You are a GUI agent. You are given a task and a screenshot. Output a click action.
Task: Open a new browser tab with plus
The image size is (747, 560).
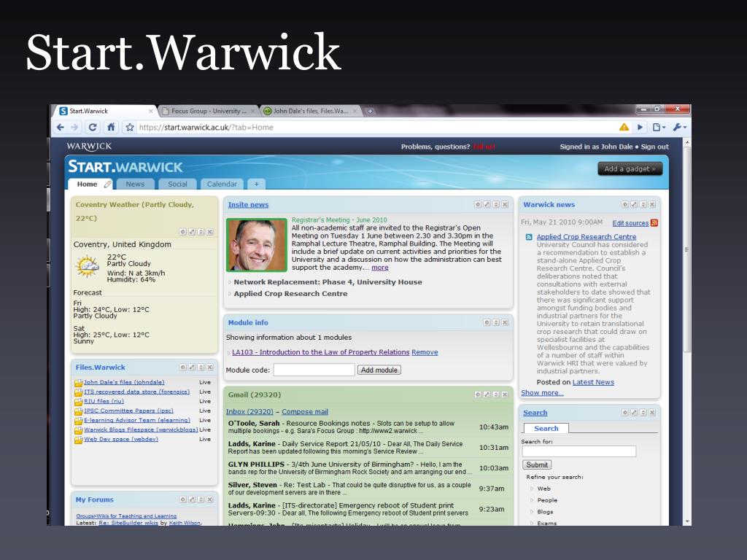pos(370,112)
